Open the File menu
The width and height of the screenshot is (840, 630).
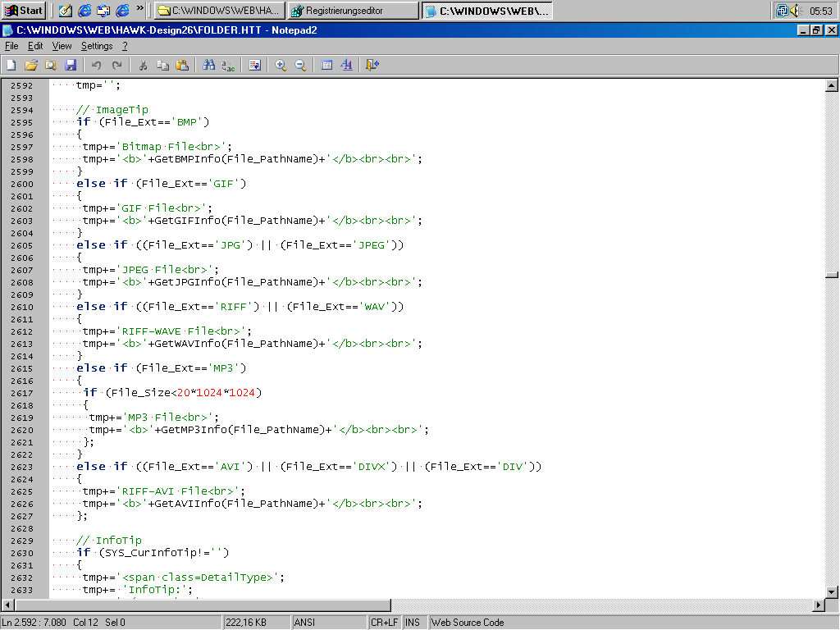click(11, 46)
